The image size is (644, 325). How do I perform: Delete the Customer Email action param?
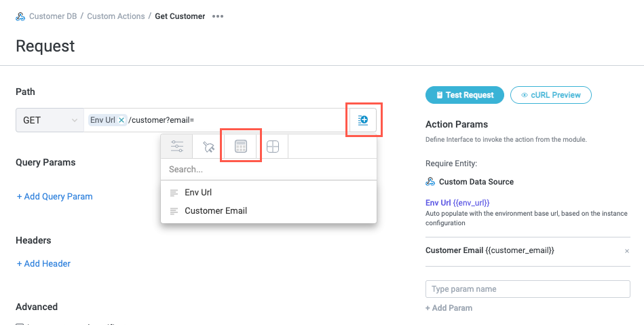pos(626,251)
